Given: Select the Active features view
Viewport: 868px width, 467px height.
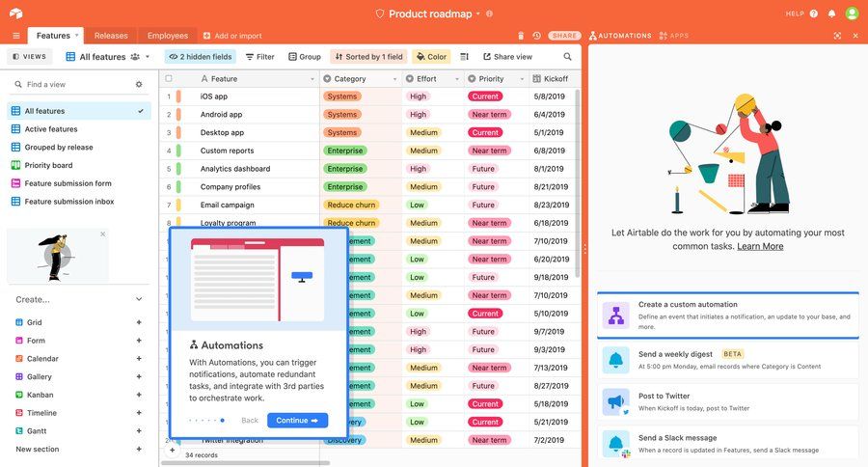Looking at the screenshot, I should pos(79,129).
